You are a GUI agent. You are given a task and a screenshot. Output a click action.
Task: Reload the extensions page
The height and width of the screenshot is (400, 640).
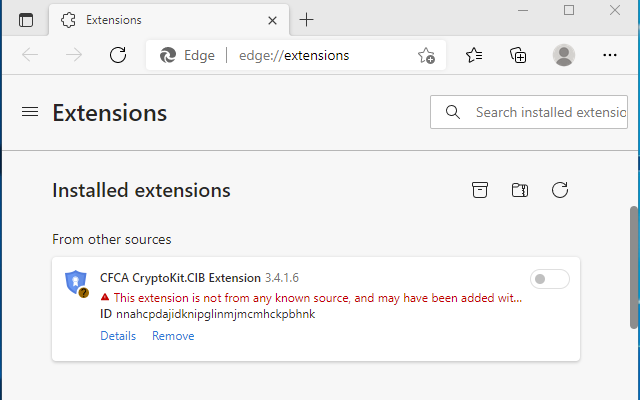tap(118, 55)
